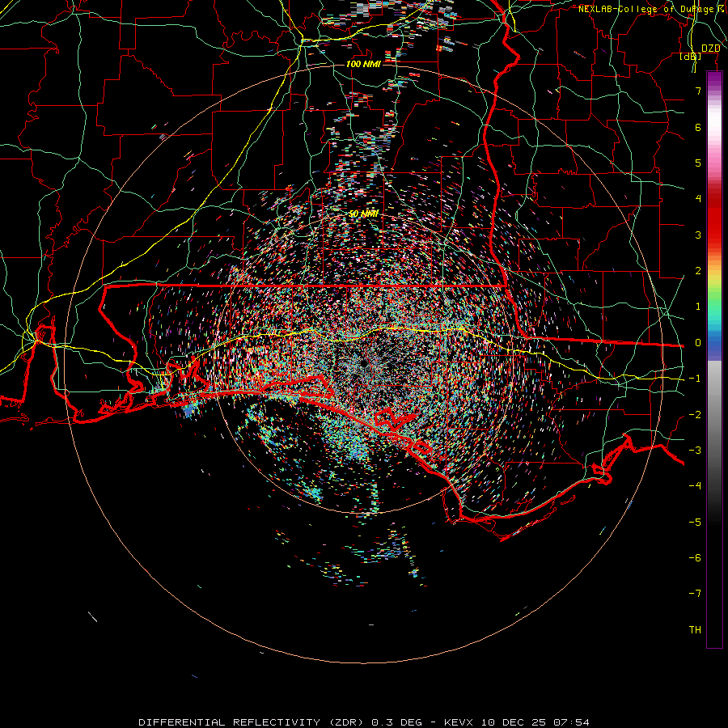
Task: Click the legend value 6
Action: tap(698, 127)
